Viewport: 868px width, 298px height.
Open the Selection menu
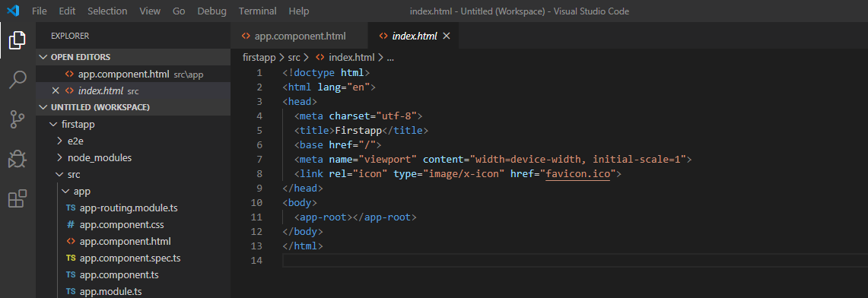pos(107,11)
